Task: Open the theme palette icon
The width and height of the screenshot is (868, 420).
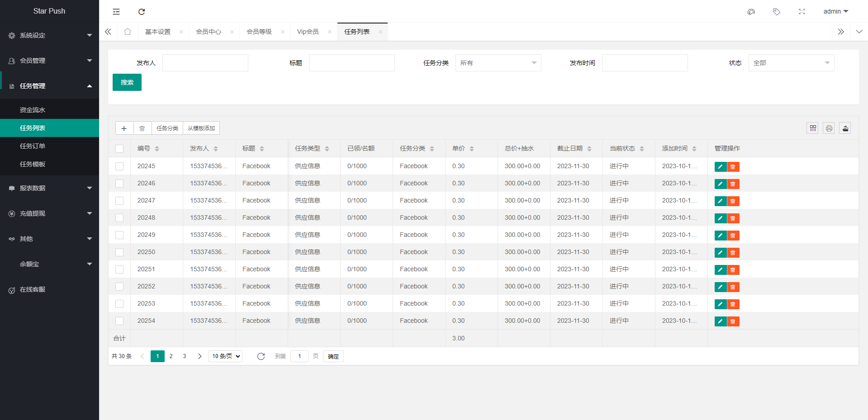Action: coord(751,12)
